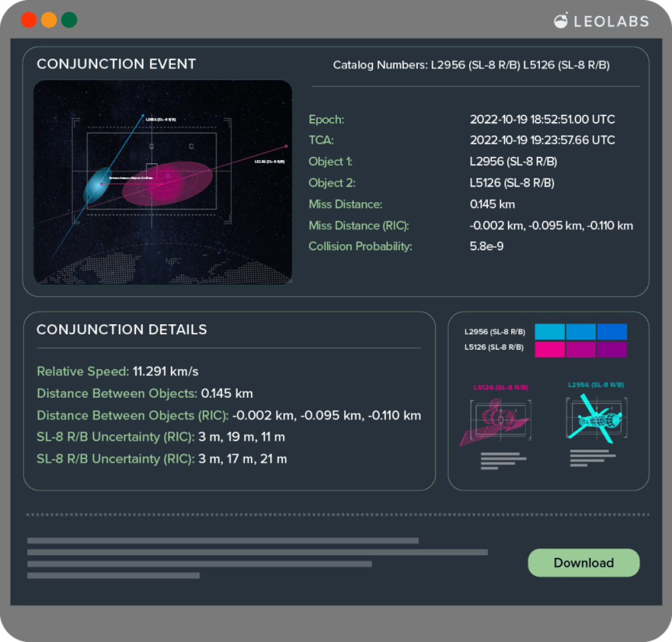Click the CONJUNCTION EVENT section header

click(116, 64)
